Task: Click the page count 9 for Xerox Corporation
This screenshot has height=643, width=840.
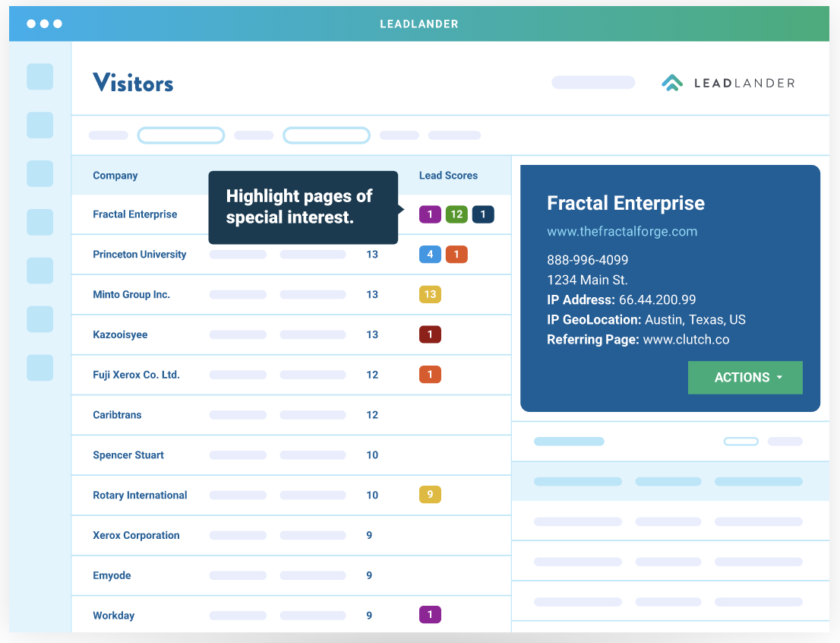Action: click(369, 536)
